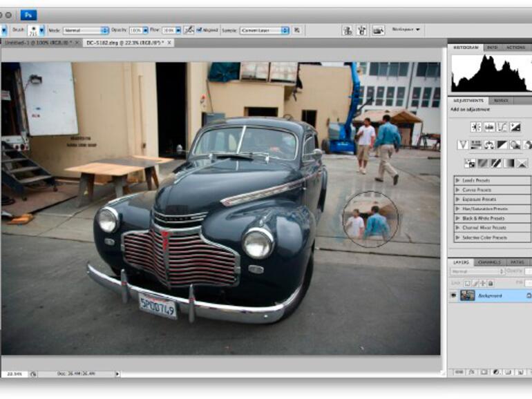Lock all on the layer via padlock icon
The image size is (532, 399).
[490, 283]
